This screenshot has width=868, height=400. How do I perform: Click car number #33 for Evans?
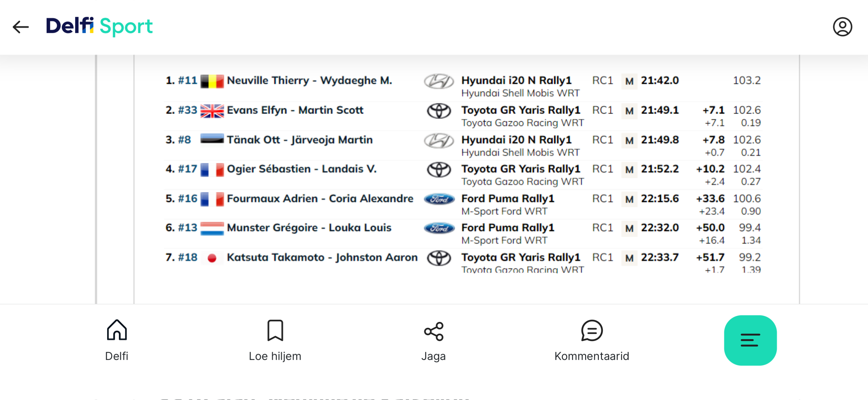187,110
